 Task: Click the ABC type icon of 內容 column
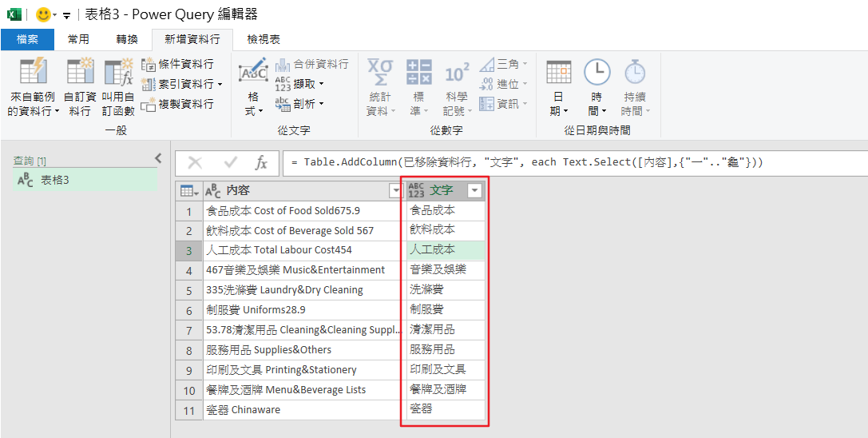[x=213, y=191]
